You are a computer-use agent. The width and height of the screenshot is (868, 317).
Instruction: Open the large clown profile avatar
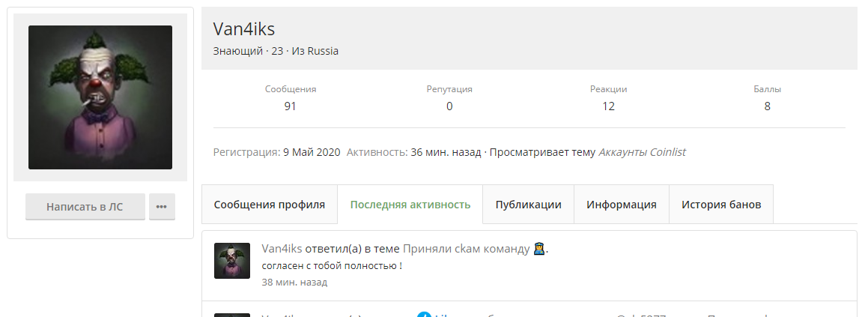(100, 97)
